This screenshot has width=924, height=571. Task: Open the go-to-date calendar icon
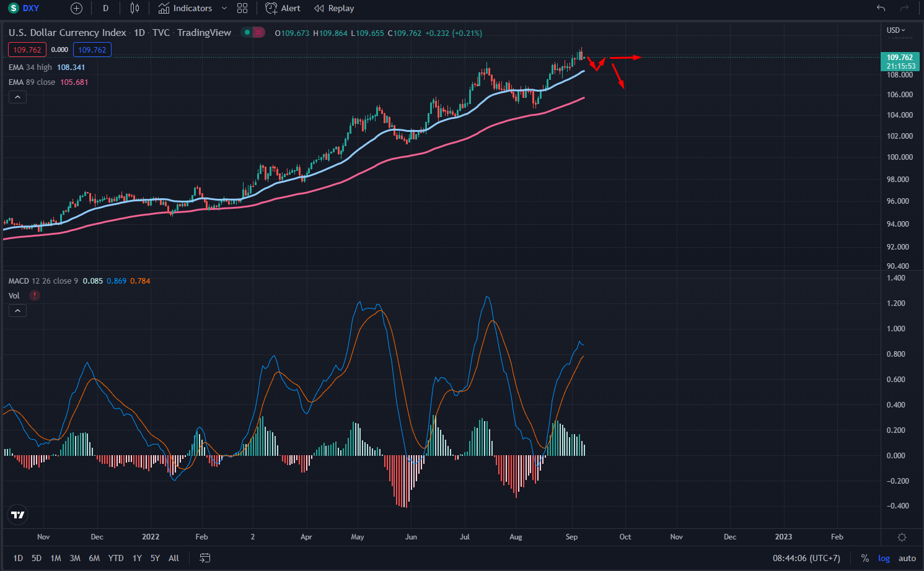coord(205,558)
